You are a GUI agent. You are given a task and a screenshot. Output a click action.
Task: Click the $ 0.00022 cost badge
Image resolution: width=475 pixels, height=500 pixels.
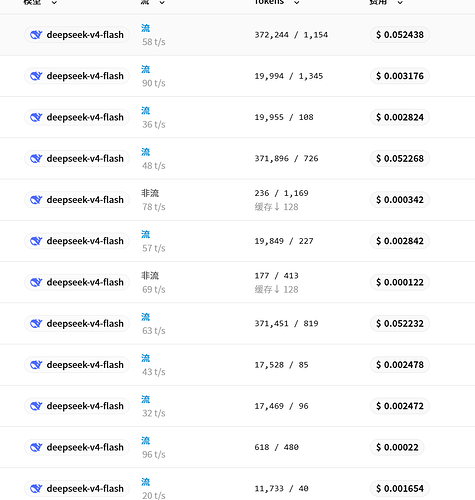(397, 447)
